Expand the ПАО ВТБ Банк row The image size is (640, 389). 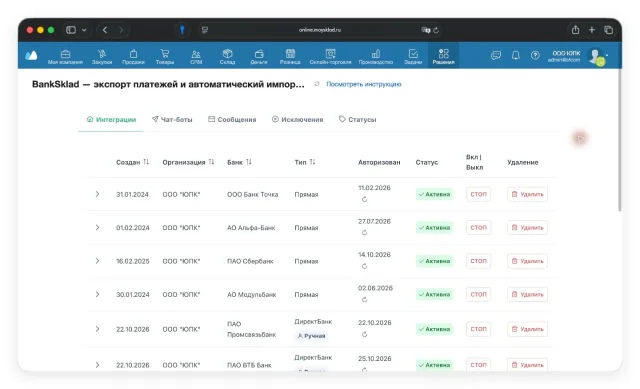97,365
